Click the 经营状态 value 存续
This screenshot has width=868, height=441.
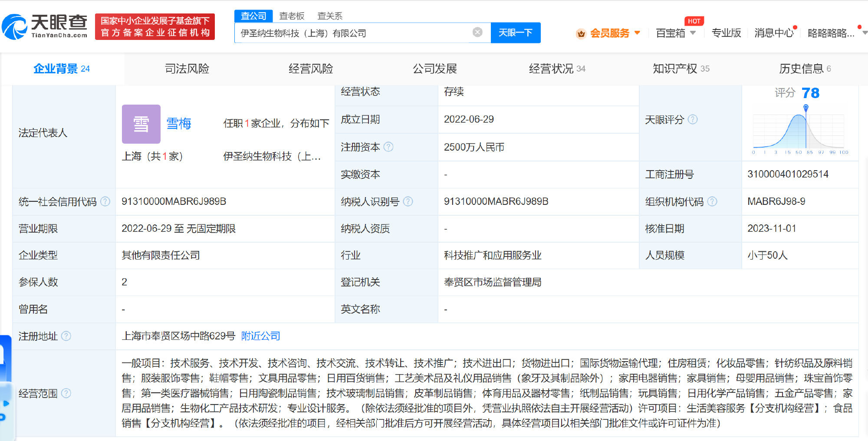click(x=454, y=92)
